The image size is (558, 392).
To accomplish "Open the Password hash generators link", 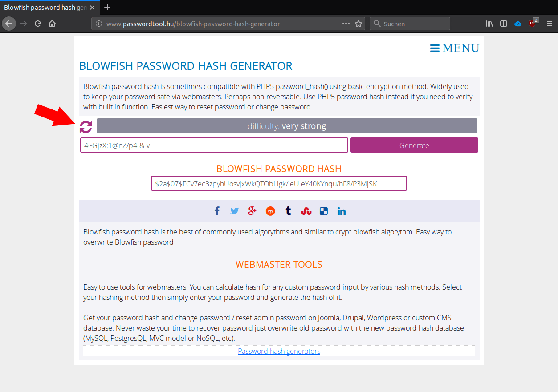I will coord(279,351).
